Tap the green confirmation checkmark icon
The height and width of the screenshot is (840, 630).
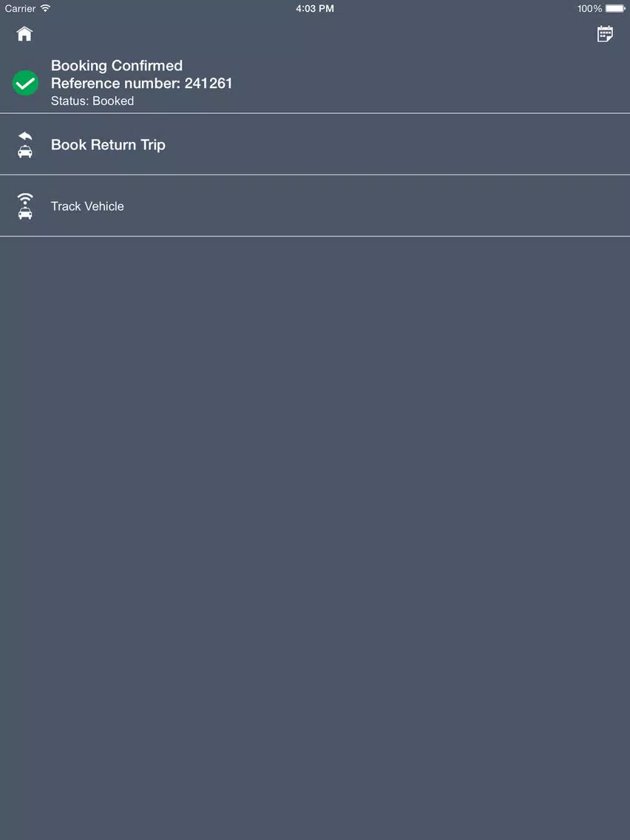coord(25,83)
